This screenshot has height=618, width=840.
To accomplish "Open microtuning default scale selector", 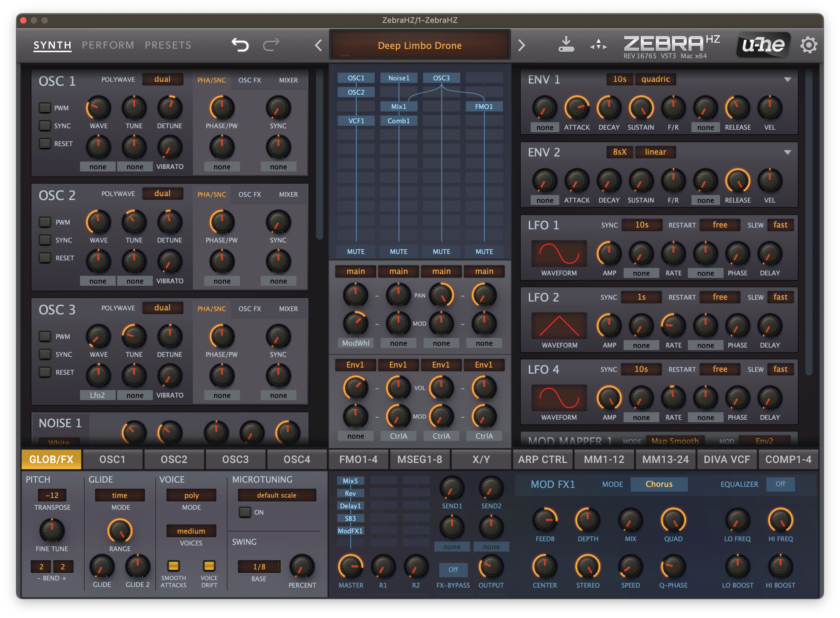I will coord(277,495).
